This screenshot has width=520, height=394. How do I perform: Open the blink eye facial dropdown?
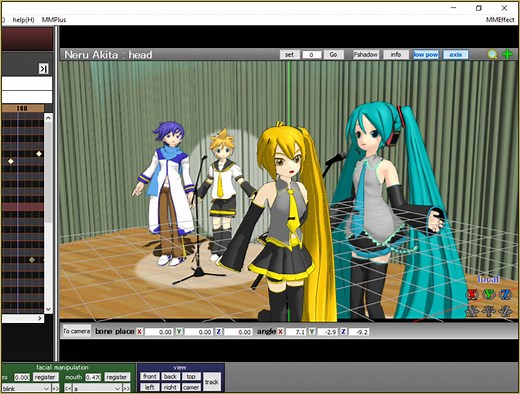pos(26,388)
